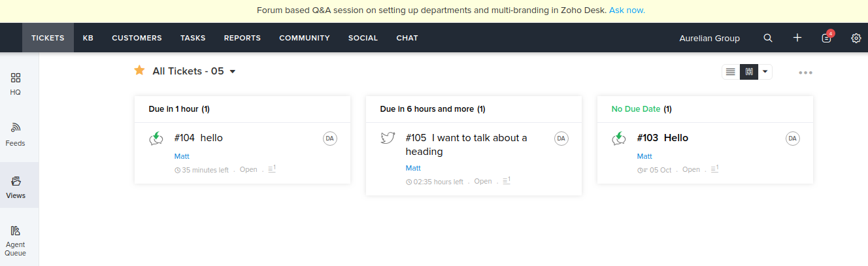Click the plus icon to add new
Image resolution: width=868 pixels, height=266 pixels.
[x=797, y=38]
